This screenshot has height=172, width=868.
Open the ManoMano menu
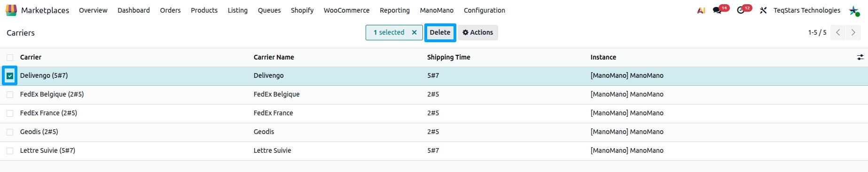pos(437,10)
